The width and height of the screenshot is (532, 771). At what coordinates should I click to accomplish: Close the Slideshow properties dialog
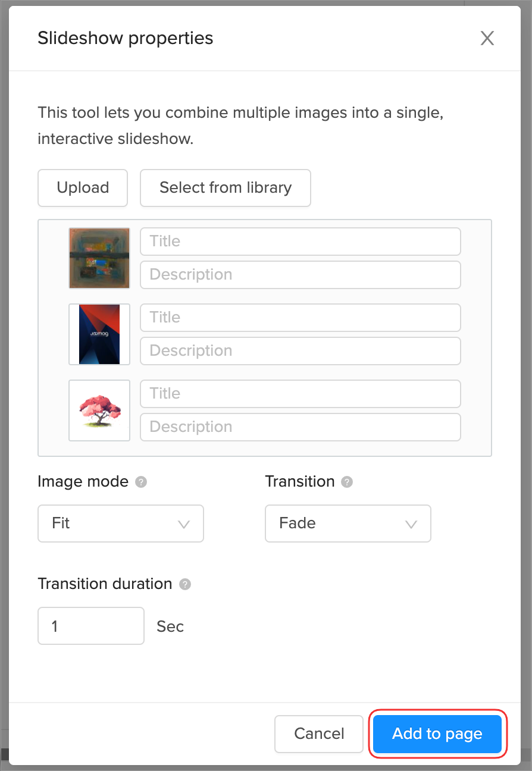tap(487, 39)
